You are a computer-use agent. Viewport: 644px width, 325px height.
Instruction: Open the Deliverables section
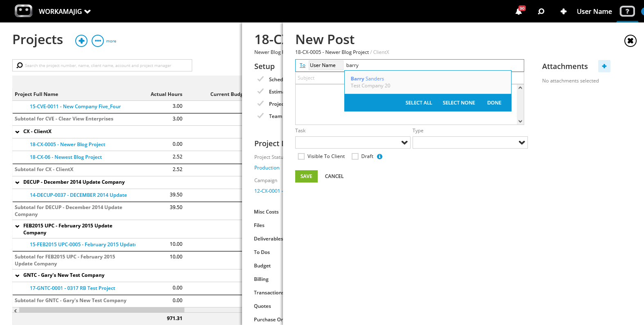point(268,239)
